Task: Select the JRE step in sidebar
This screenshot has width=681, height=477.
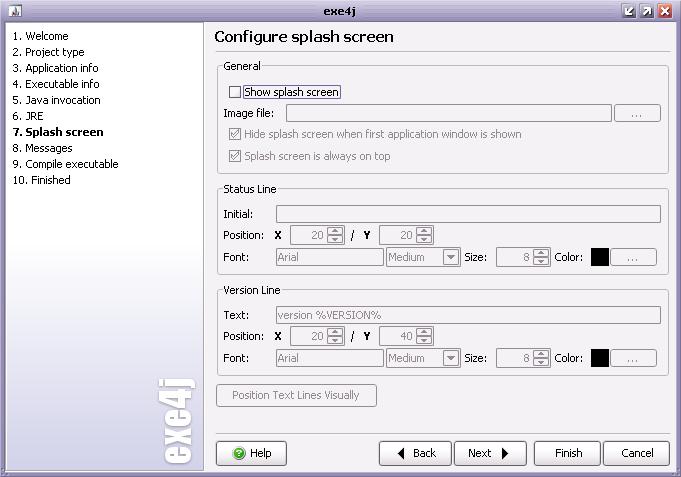Action: coord(34,116)
